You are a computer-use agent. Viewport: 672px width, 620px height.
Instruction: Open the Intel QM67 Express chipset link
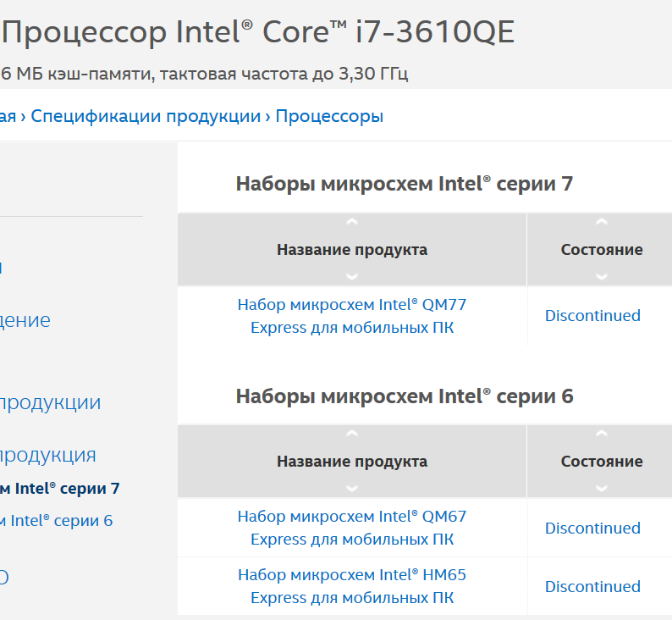click(352, 528)
